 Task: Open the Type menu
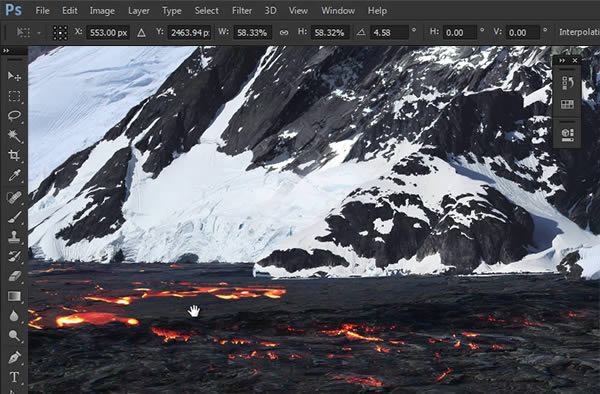(x=171, y=11)
